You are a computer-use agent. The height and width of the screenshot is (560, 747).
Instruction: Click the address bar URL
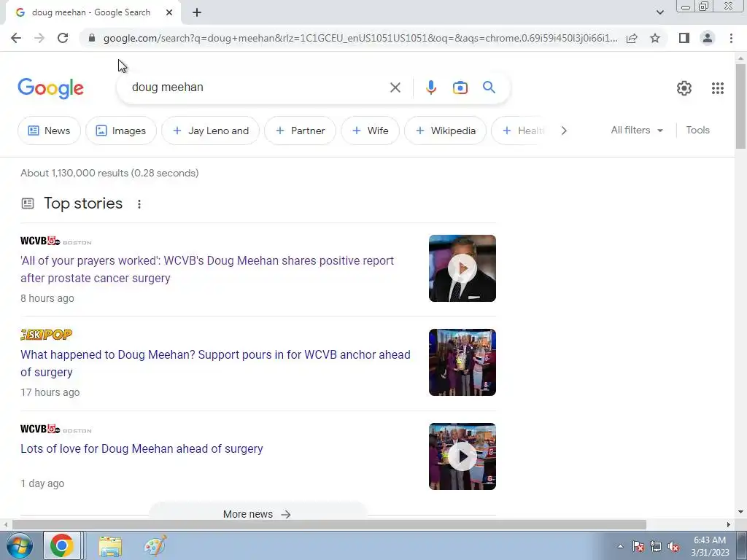(360, 38)
